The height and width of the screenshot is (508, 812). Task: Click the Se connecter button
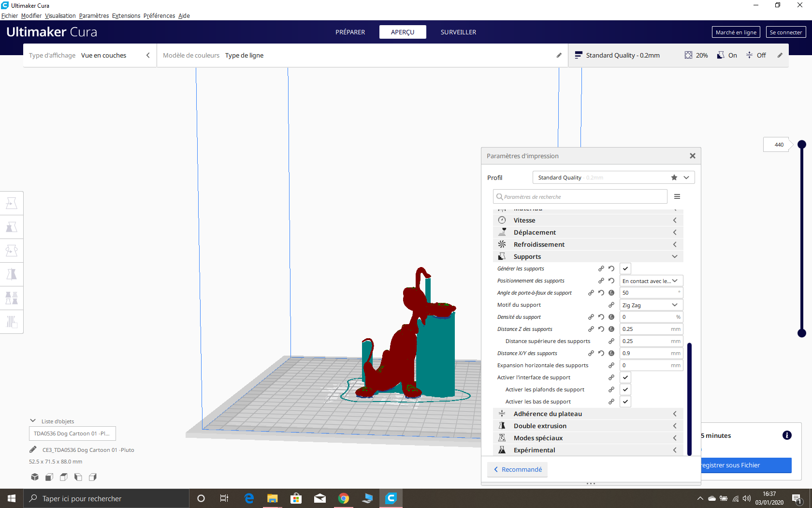(786, 32)
